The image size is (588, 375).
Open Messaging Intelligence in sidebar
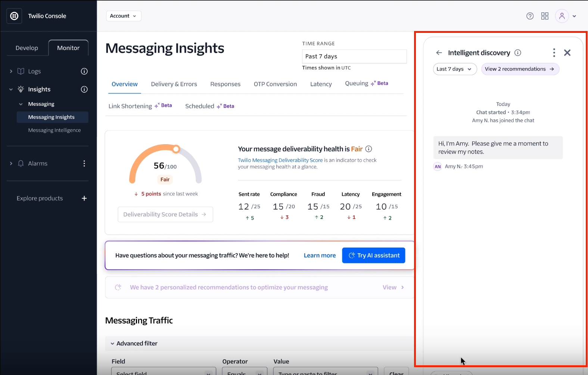(x=55, y=130)
